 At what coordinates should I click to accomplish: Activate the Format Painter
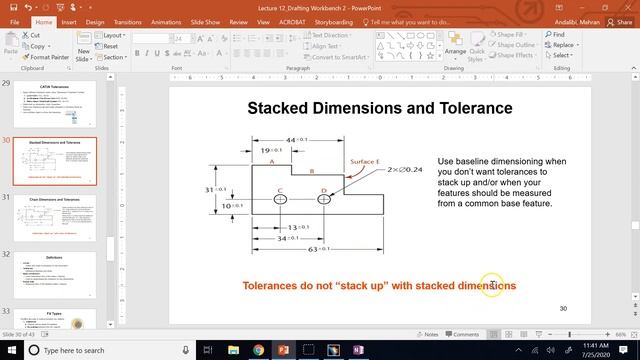pos(46,57)
